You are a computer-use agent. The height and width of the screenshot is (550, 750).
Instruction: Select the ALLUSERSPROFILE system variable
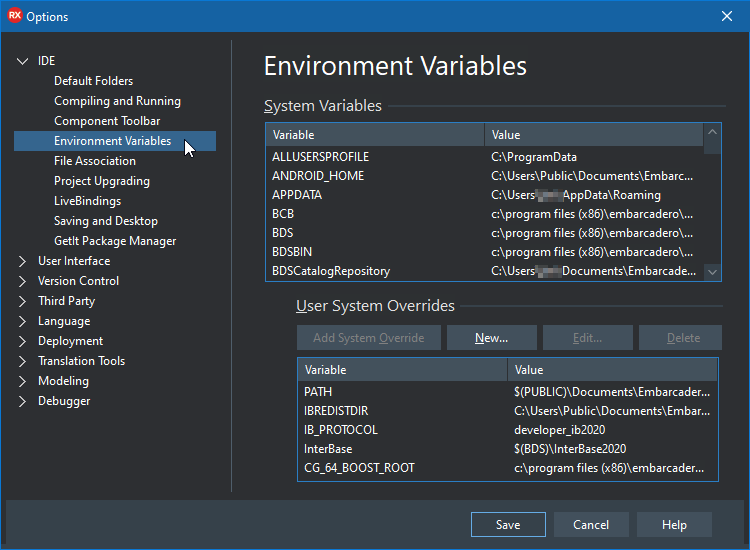[x=485, y=157]
